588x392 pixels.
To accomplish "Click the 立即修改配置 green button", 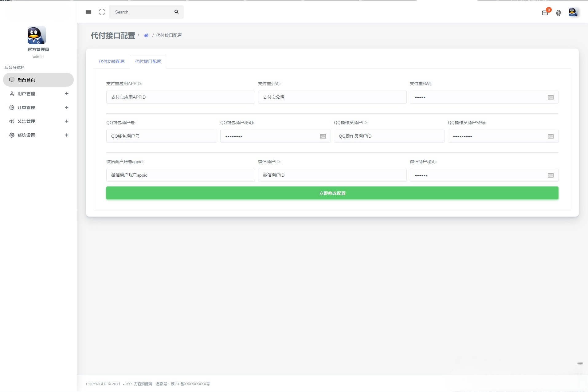I will click(x=332, y=193).
